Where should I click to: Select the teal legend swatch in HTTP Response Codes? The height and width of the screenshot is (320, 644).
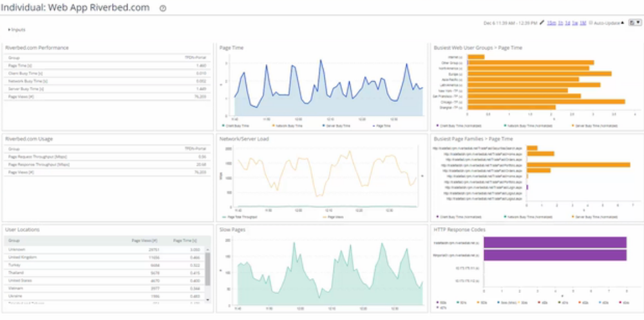(457, 303)
